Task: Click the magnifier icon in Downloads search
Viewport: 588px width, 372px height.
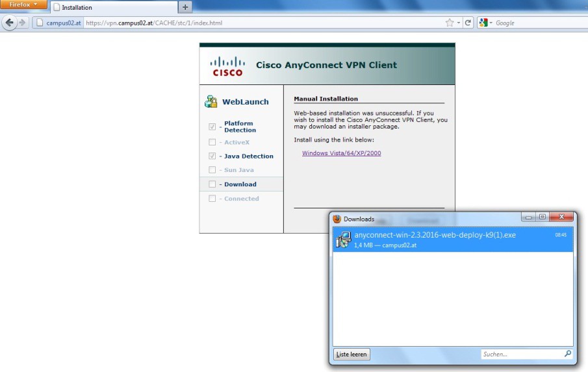Action: 568,354
